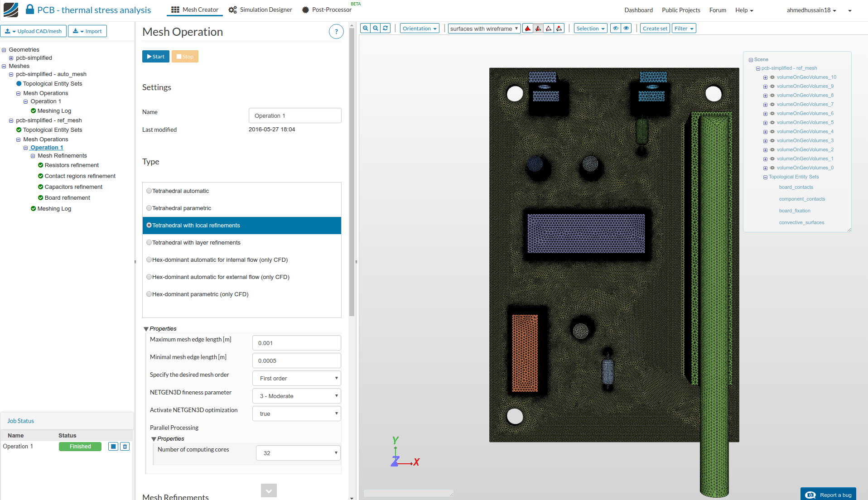Open NETGEN3D fineness dropdown showing 3 - Moderate
This screenshot has width=868, height=500.
[x=297, y=396]
